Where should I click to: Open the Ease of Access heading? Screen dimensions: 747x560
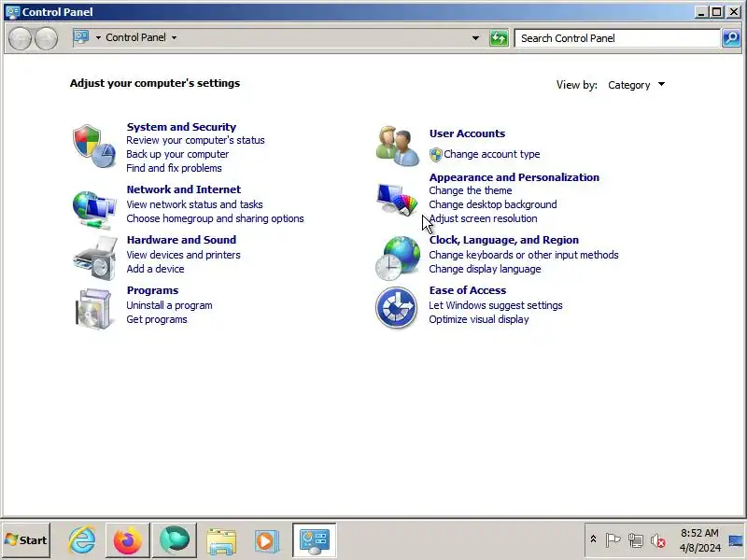(468, 290)
